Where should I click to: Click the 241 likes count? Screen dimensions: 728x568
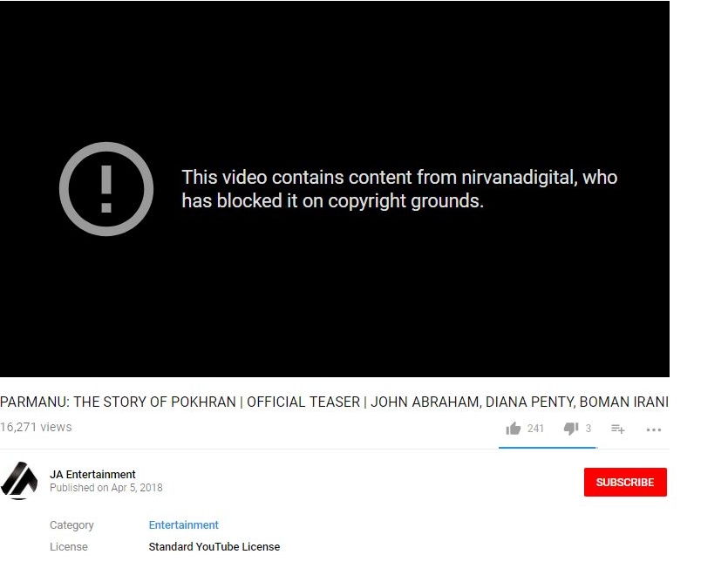[535, 429]
